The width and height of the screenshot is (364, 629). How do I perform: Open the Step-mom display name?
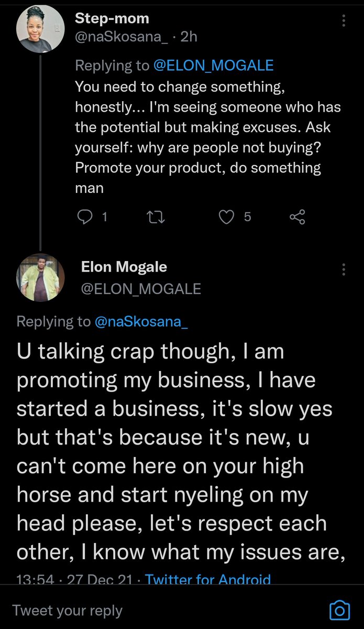[112, 19]
